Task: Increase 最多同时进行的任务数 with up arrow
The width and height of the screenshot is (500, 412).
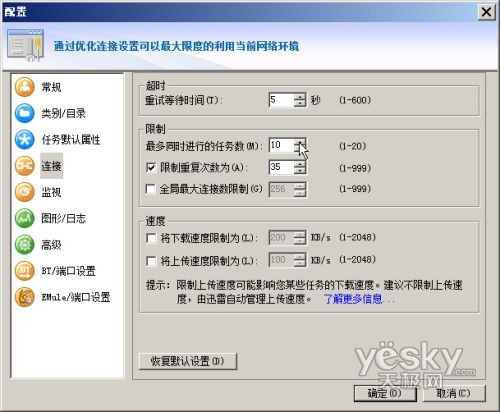Action: [300, 142]
